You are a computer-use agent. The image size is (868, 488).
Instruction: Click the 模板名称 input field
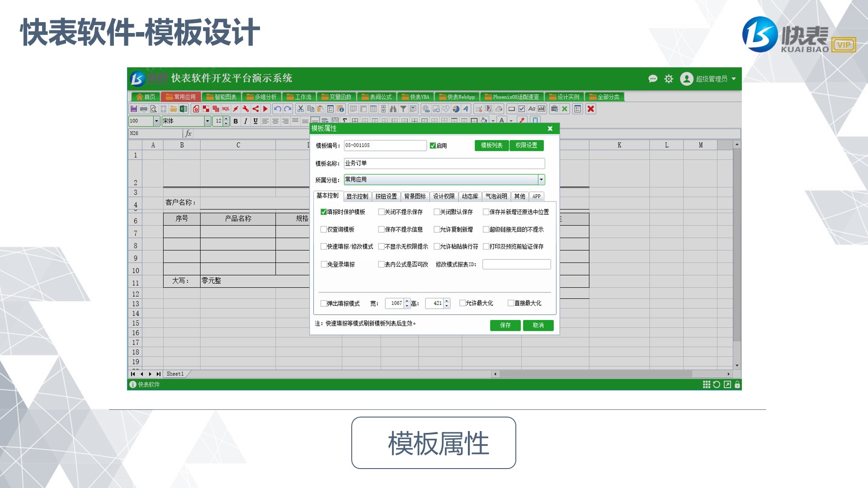coord(444,163)
